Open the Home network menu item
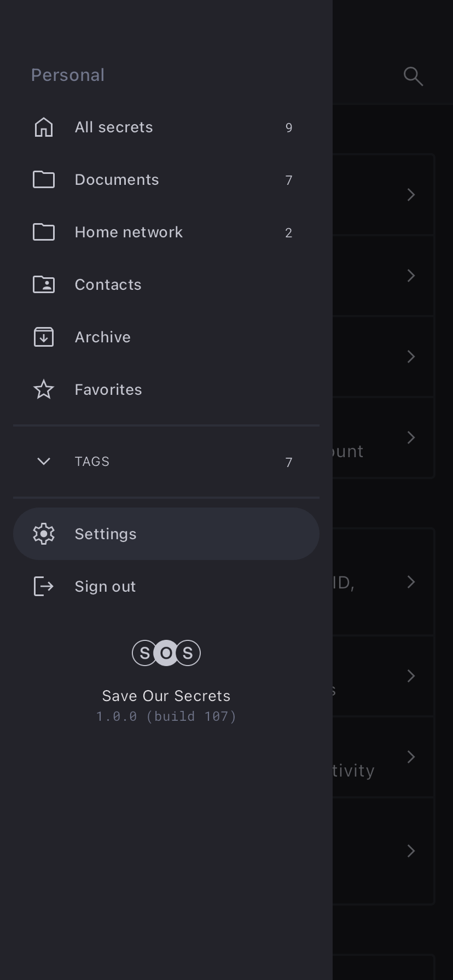 (129, 232)
